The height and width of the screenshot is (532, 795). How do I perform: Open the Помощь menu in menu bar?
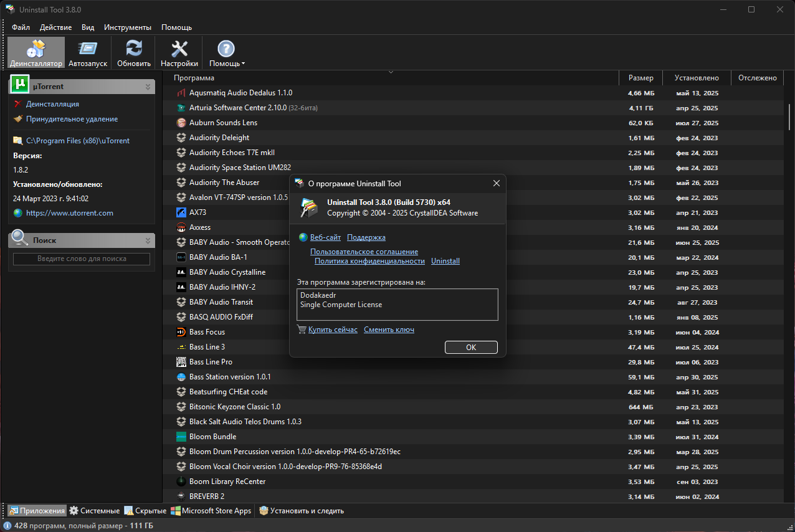(176, 27)
